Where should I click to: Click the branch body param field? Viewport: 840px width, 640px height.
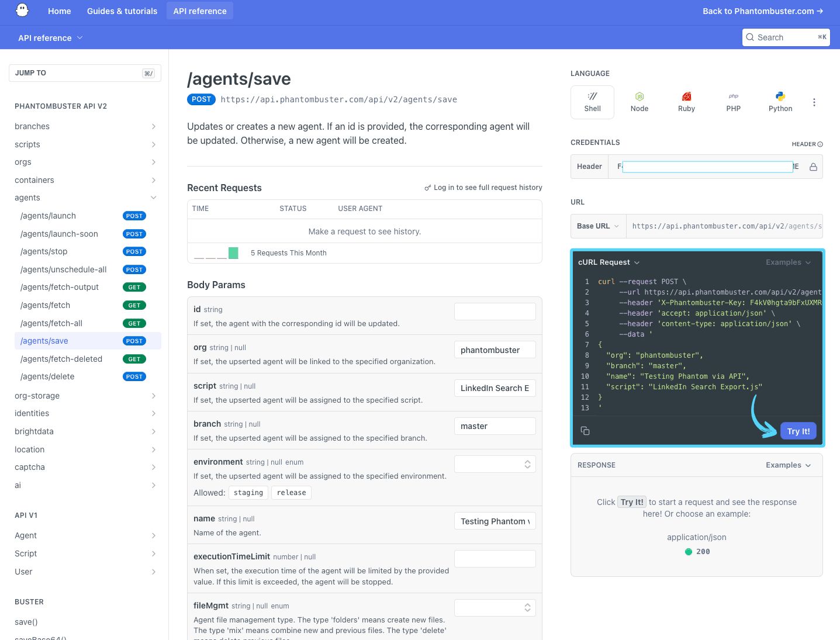pos(495,426)
